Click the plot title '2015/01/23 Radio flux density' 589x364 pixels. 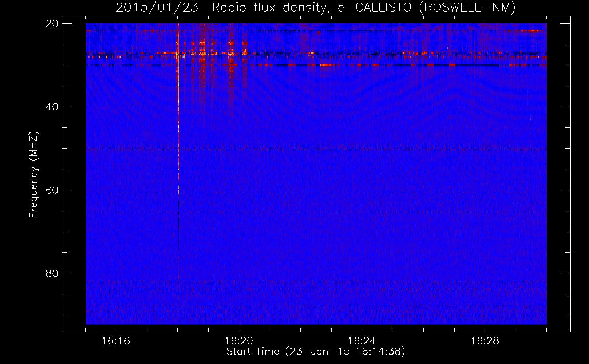click(x=222, y=8)
